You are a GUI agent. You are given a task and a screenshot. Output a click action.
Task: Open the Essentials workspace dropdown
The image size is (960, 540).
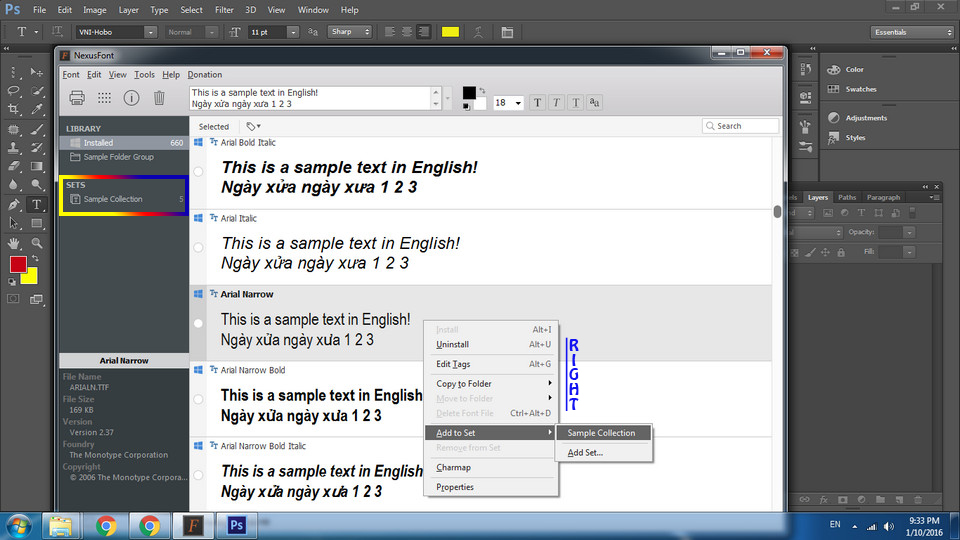pyautogui.click(x=912, y=32)
